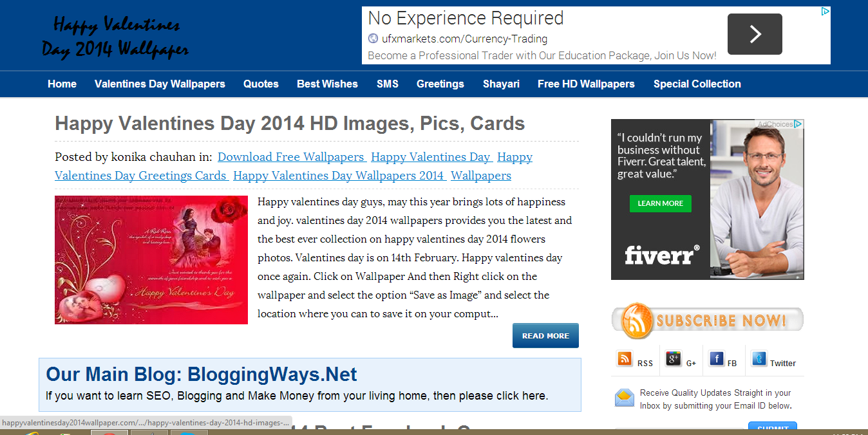Open Happy Valentines Day Greetings Cards link

click(294, 166)
